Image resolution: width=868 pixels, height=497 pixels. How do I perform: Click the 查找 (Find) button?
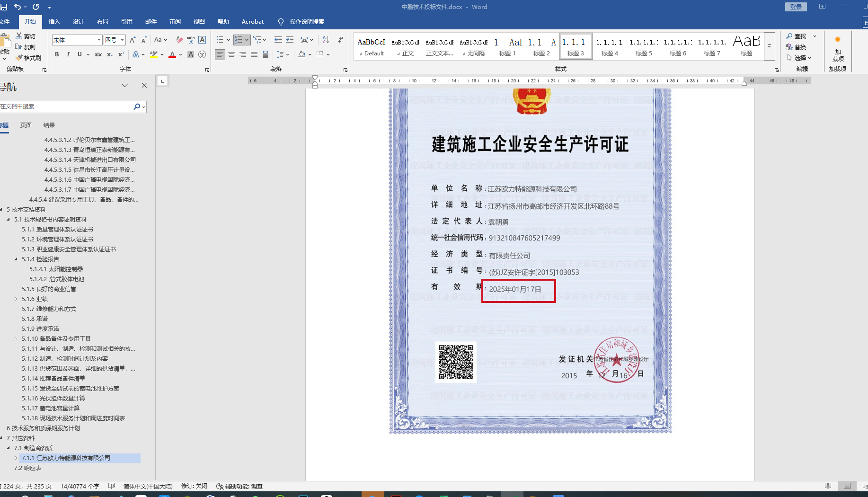(x=797, y=36)
